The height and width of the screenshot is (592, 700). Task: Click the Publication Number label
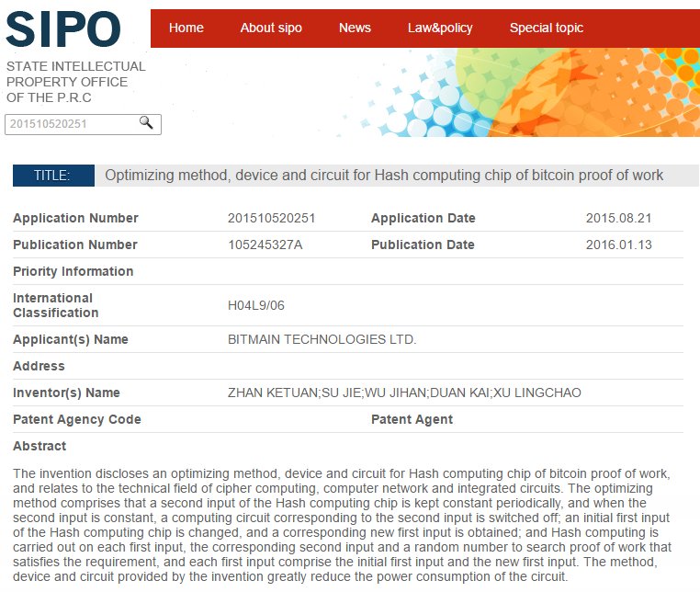[75, 245]
